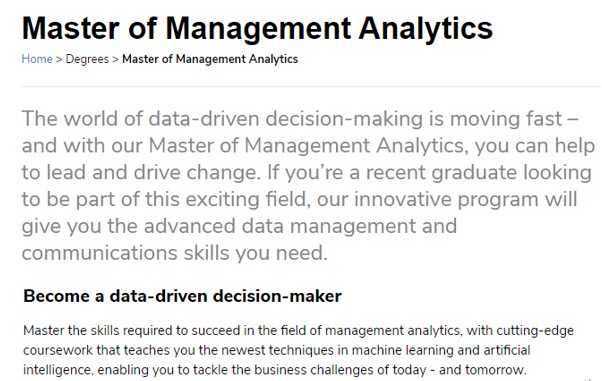This screenshot has height=381, width=602.
Task: Go to the Degrees breadcrumb
Action: point(87,59)
